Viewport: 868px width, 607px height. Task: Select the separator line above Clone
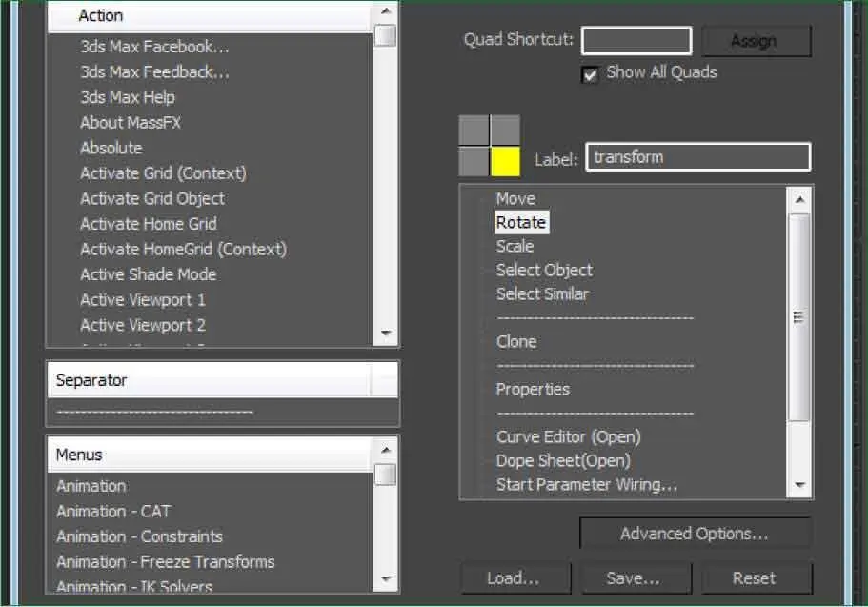595,318
